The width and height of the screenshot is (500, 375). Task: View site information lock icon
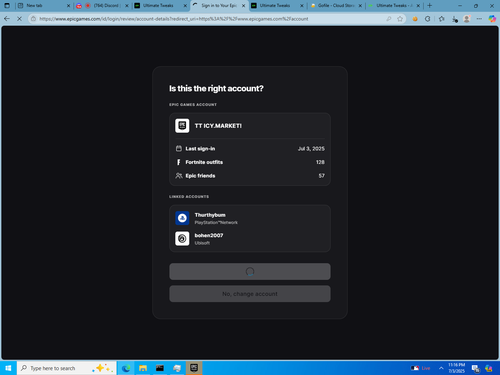pos(33,19)
